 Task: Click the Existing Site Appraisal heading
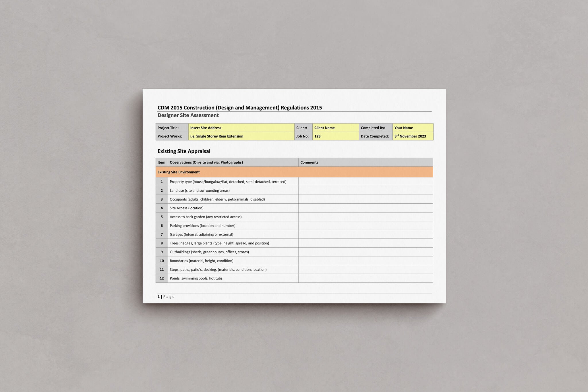click(184, 151)
